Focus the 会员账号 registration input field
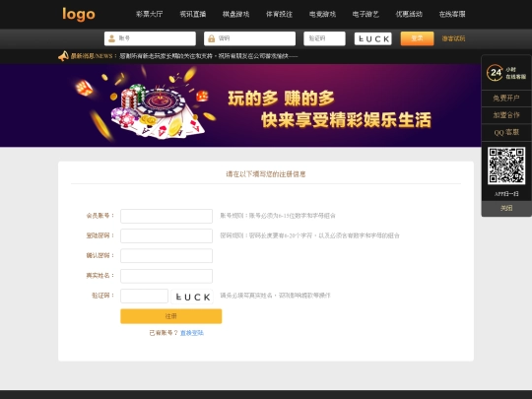Viewport: 532px width, 399px height. pos(166,216)
